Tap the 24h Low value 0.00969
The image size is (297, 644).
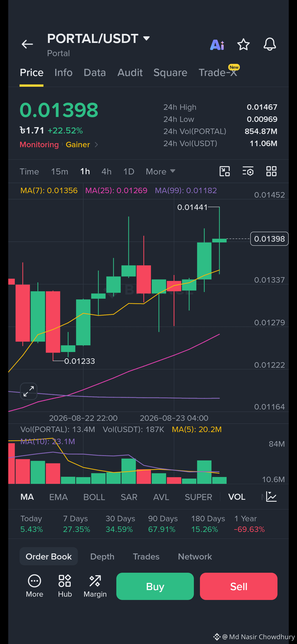coord(262,119)
